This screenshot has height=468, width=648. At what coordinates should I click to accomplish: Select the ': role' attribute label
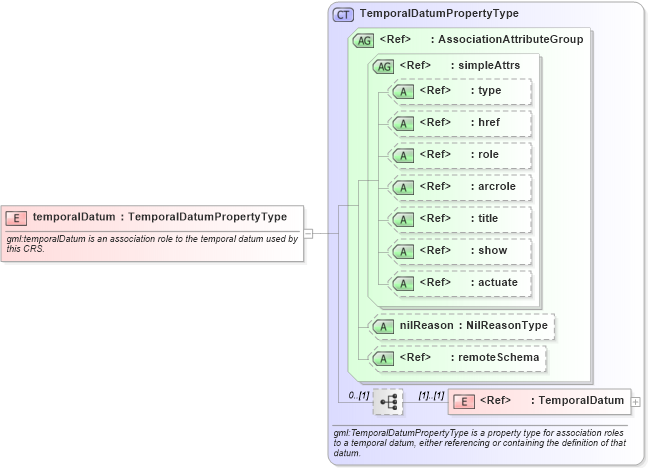point(485,154)
